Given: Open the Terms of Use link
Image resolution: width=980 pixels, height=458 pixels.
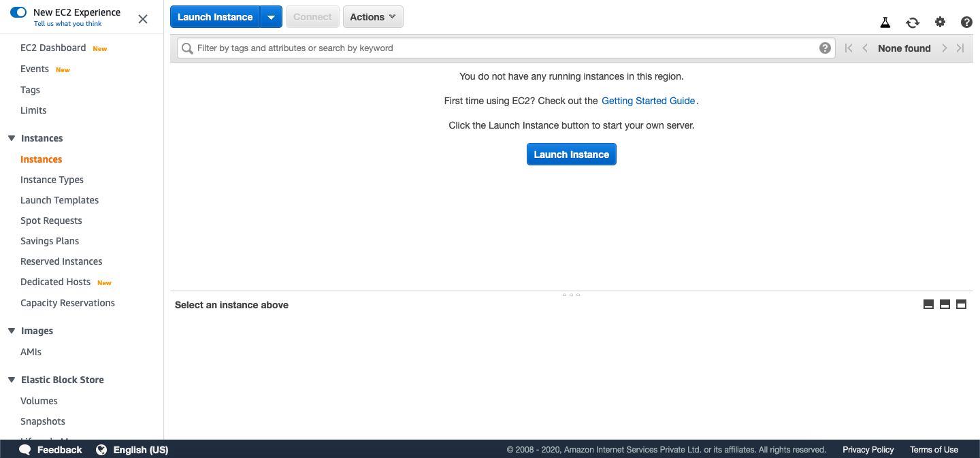Looking at the screenshot, I should (x=934, y=450).
